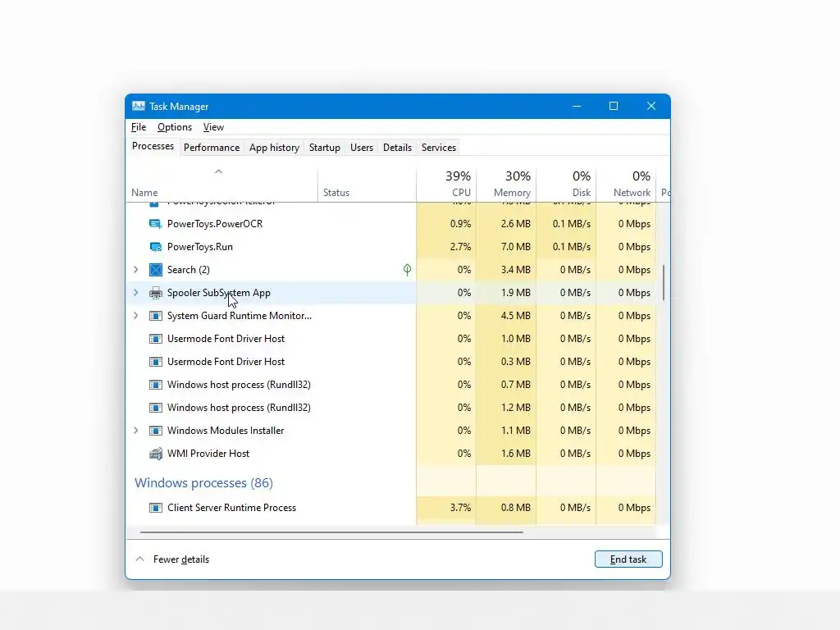The height and width of the screenshot is (630, 840).
Task: Click the Windows Modules Installer icon
Action: 155,431
